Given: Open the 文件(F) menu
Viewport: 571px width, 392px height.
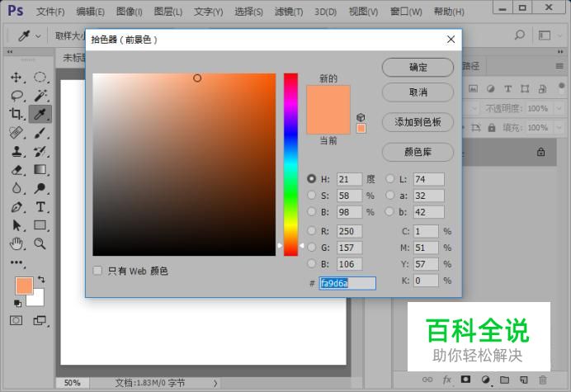Looking at the screenshot, I should [x=50, y=12].
